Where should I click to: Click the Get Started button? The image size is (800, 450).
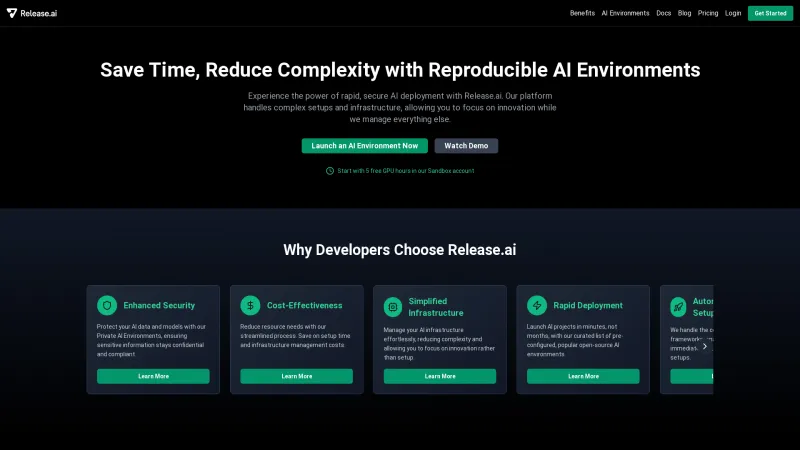point(770,13)
